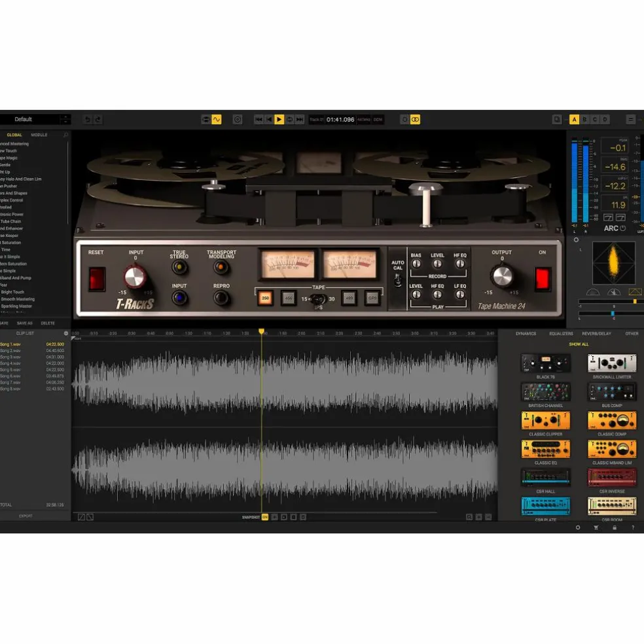Open the hamburger menu in top toolbar
Image resolution: width=644 pixels, height=644 pixels.
pyautogui.click(x=630, y=120)
